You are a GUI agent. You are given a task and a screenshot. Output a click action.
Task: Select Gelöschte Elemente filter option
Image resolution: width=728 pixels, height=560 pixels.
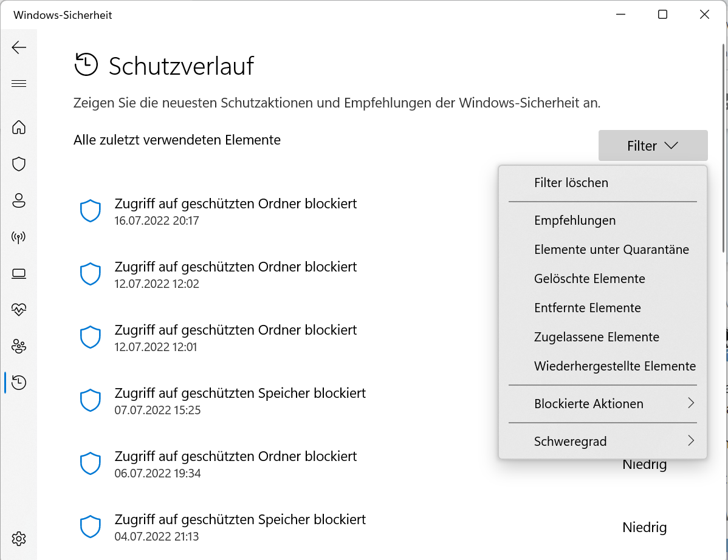[x=589, y=278]
